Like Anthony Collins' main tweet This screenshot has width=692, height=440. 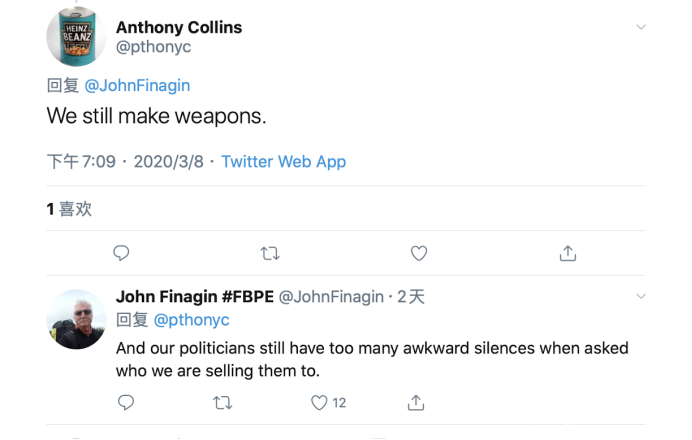coord(419,253)
